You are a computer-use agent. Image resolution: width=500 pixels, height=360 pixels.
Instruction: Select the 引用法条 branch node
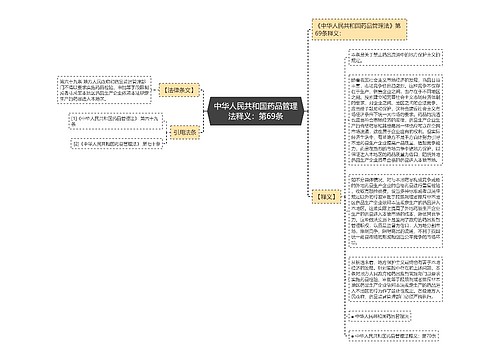(x=185, y=132)
